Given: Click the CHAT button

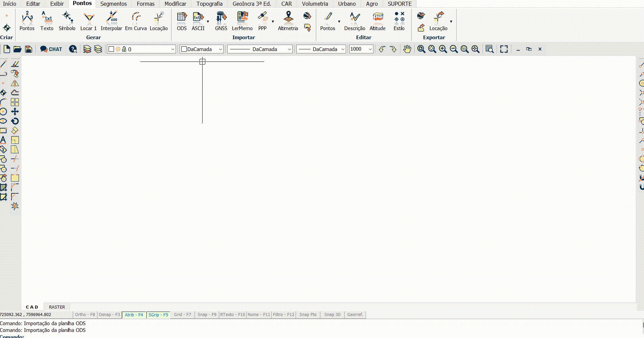Looking at the screenshot, I should [51, 49].
